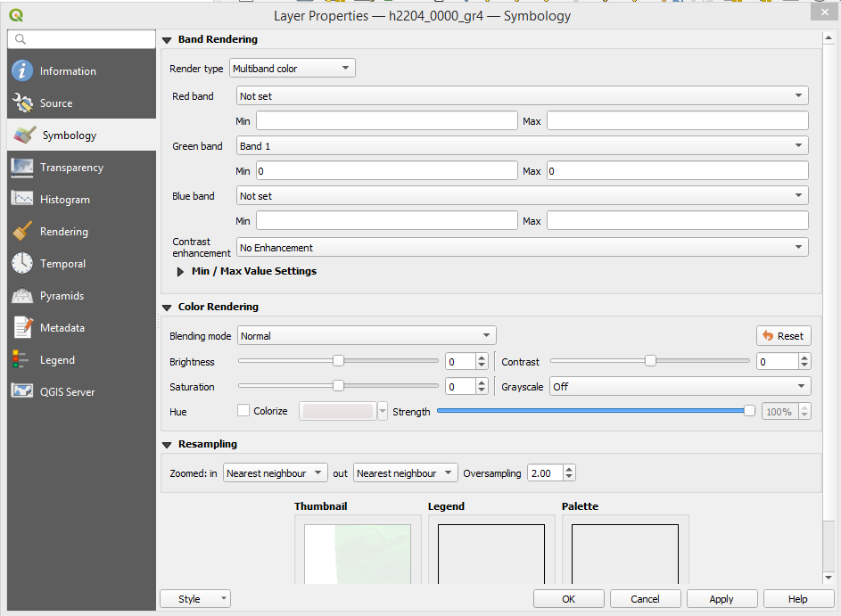
Task: Click the Contrast slider handle
Action: pos(650,361)
